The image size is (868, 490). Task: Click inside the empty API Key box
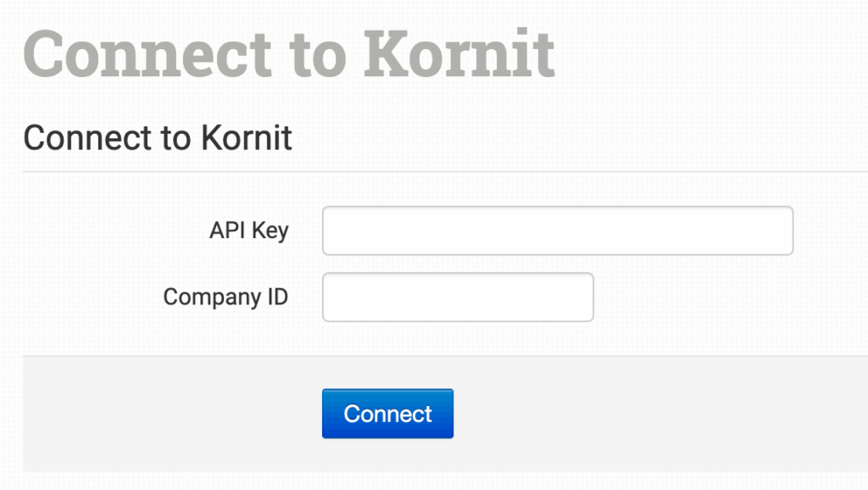[x=557, y=231]
